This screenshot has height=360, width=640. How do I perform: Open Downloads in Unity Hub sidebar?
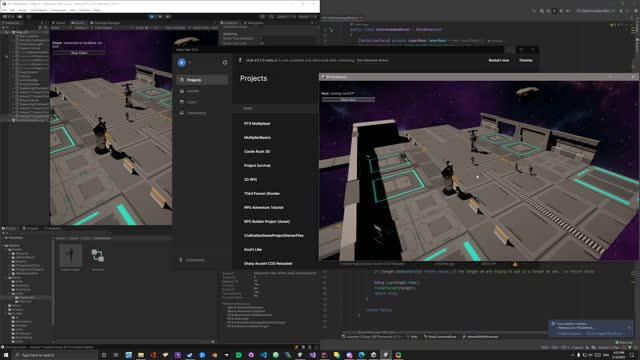point(192,260)
